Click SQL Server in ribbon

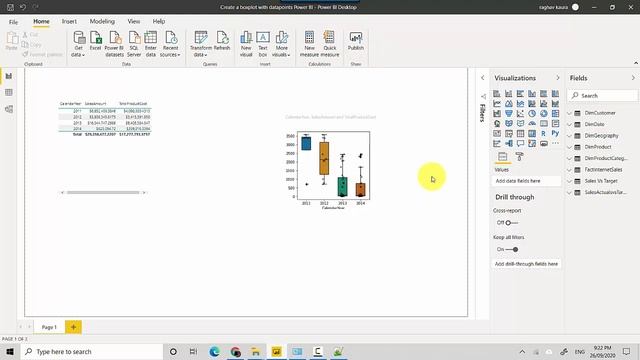[134, 44]
